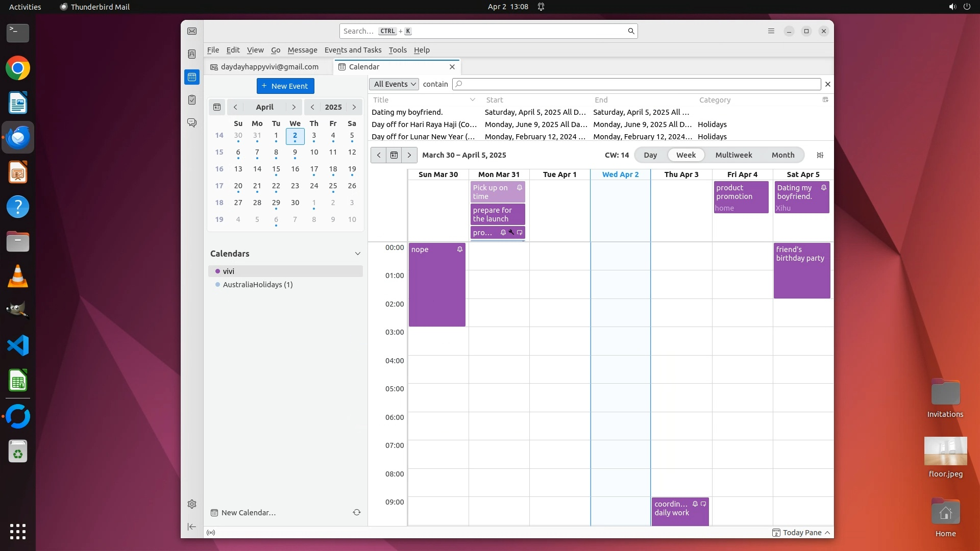The height and width of the screenshot is (551, 980).
Task: Click the vivi calendar purple color dot
Action: point(218,271)
